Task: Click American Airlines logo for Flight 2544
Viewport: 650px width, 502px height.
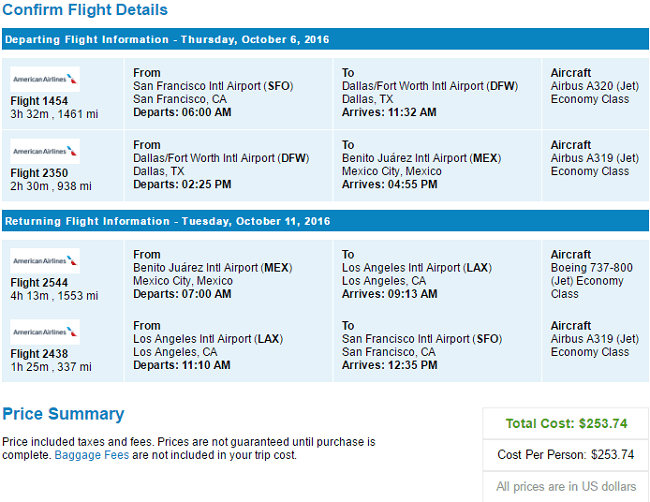Action: (45, 261)
